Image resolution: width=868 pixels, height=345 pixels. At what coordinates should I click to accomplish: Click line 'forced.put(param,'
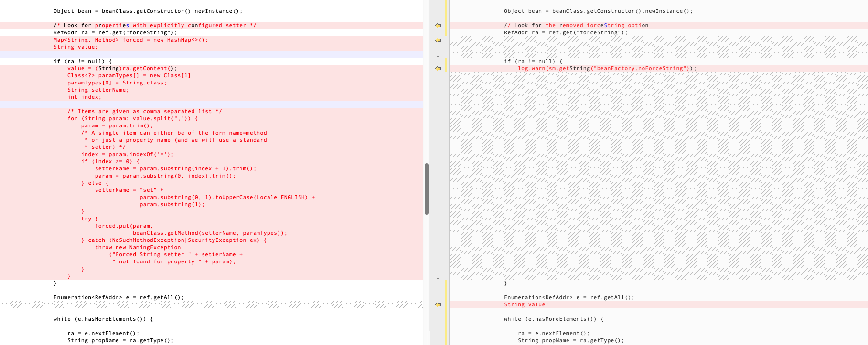(x=124, y=226)
